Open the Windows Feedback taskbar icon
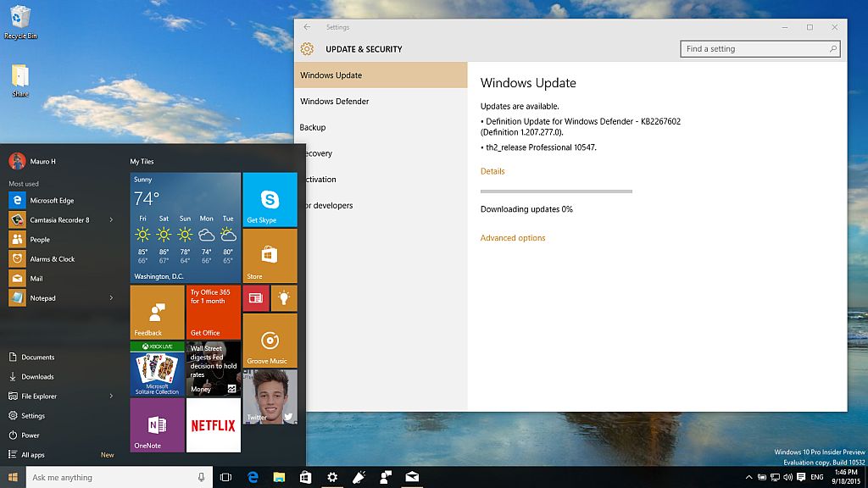Image resolution: width=868 pixels, height=488 pixels. 359,477
